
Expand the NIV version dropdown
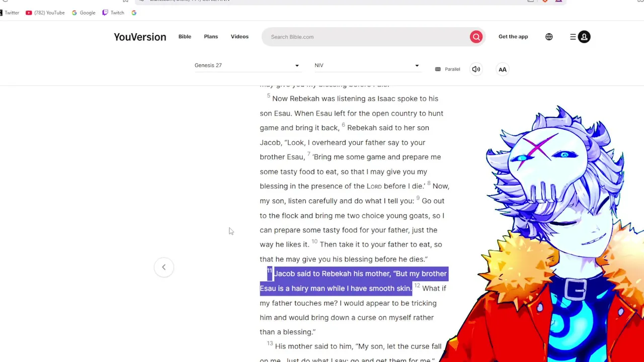367,65
